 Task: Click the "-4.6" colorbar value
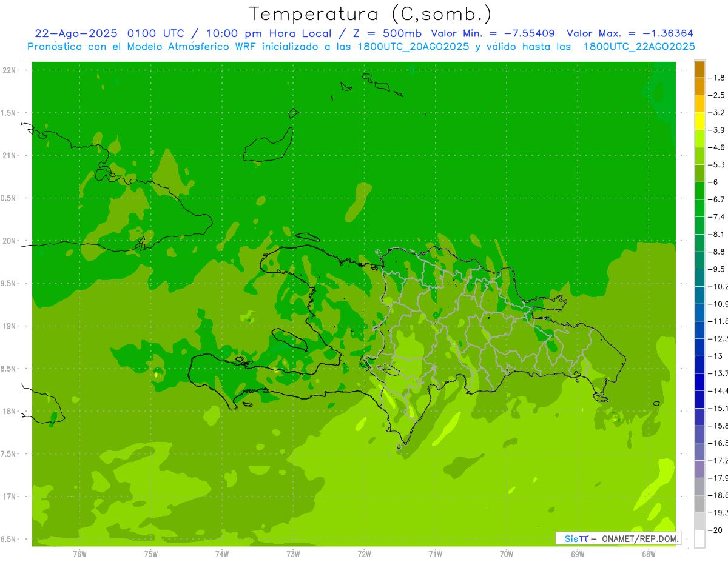tap(718, 147)
